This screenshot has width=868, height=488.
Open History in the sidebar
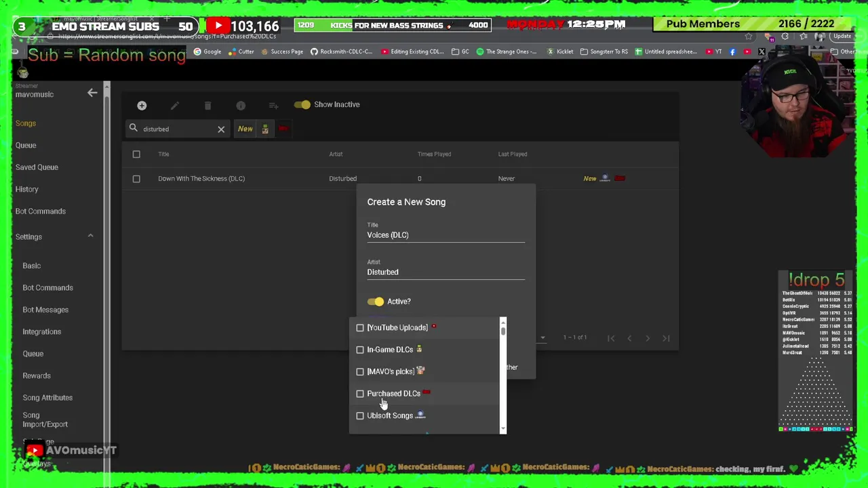[27, 189]
